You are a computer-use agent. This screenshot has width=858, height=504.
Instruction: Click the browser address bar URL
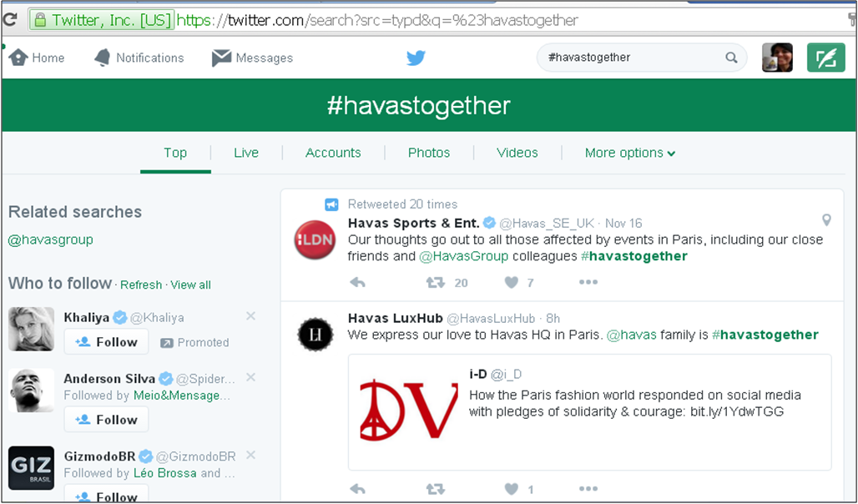point(377,20)
